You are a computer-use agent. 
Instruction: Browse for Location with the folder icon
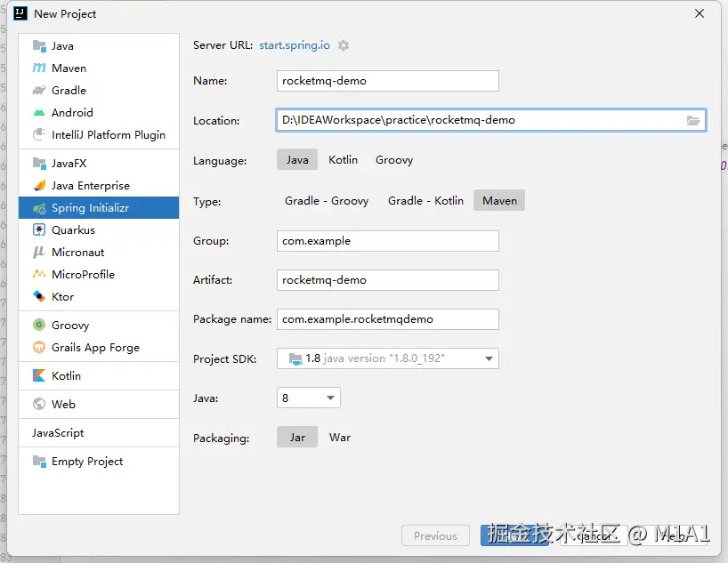693,121
